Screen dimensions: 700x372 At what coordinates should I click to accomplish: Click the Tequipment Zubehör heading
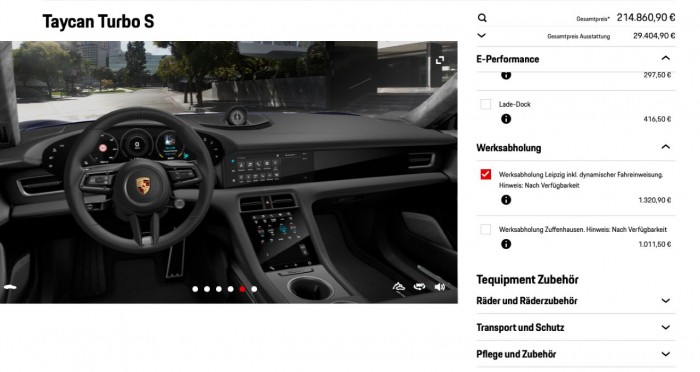pyautogui.click(x=527, y=280)
